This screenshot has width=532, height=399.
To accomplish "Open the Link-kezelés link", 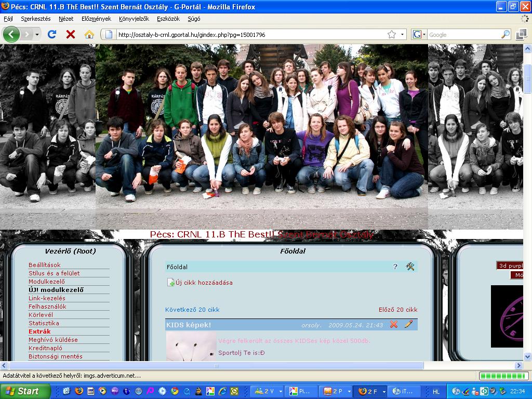I will 47,298.
